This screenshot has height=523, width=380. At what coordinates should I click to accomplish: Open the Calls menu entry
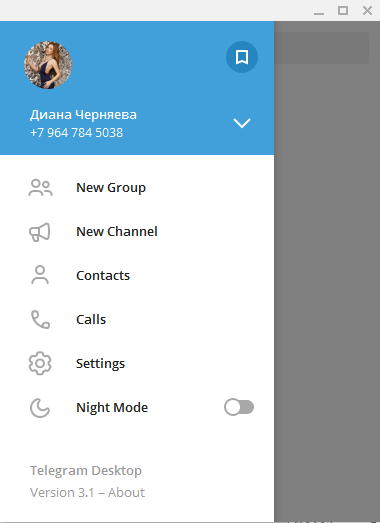[x=137, y=320]
